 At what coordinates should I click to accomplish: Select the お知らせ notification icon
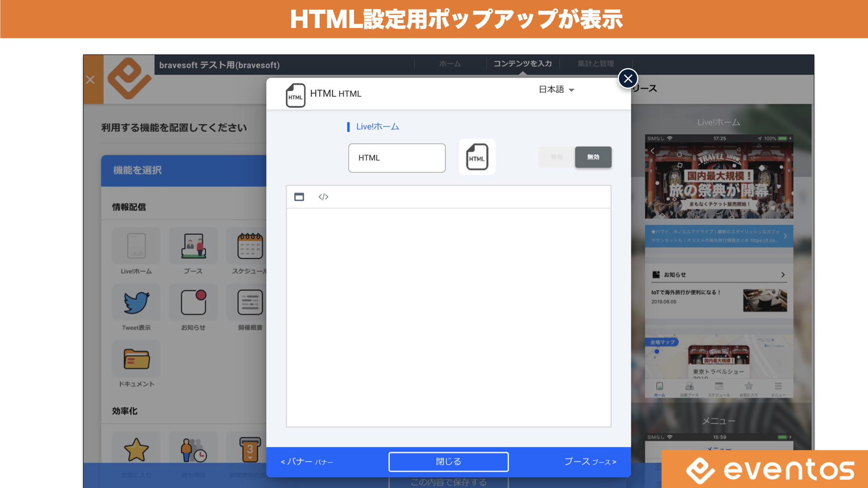coord(193,302)
